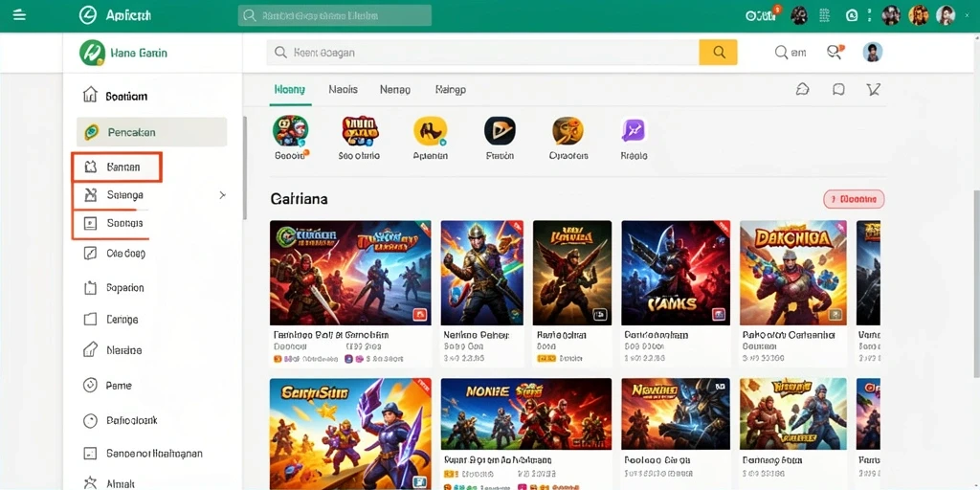Click the yellow search button

718,53
